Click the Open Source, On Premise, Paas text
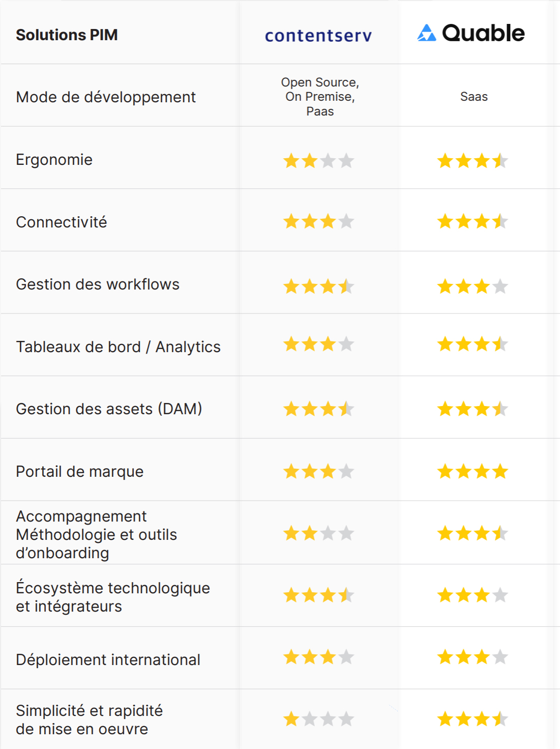This screenshot has height=749, width=560. click(320, 97)
